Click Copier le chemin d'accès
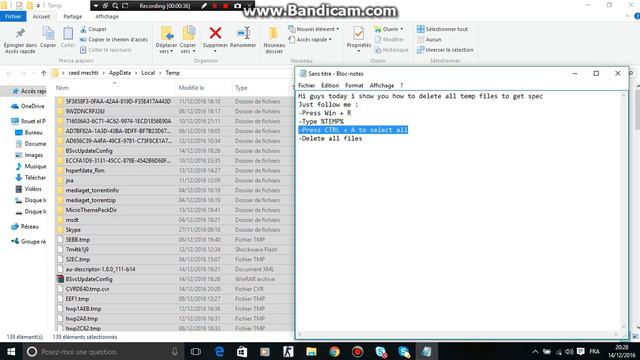 click(114, 40)
